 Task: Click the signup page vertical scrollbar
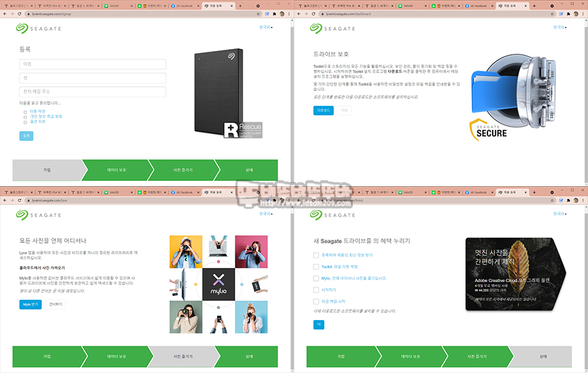pyautogui.click(x=292, y=101)
